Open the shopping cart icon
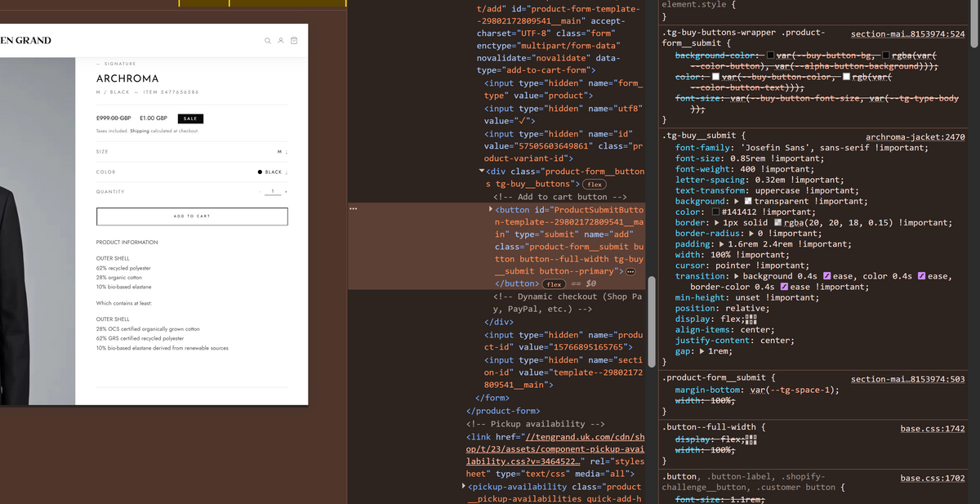The width and height of the screenshot is (980, 504). click(294, 41)
